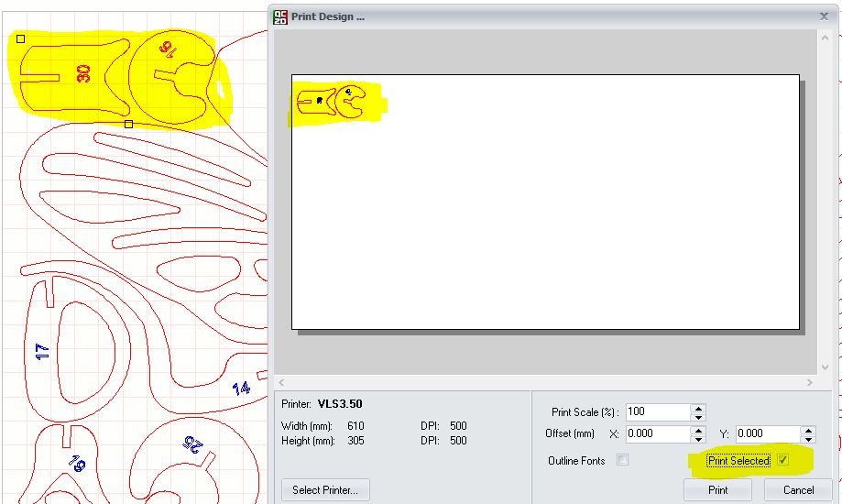Close the Print Design dialog

coord(824,16)
